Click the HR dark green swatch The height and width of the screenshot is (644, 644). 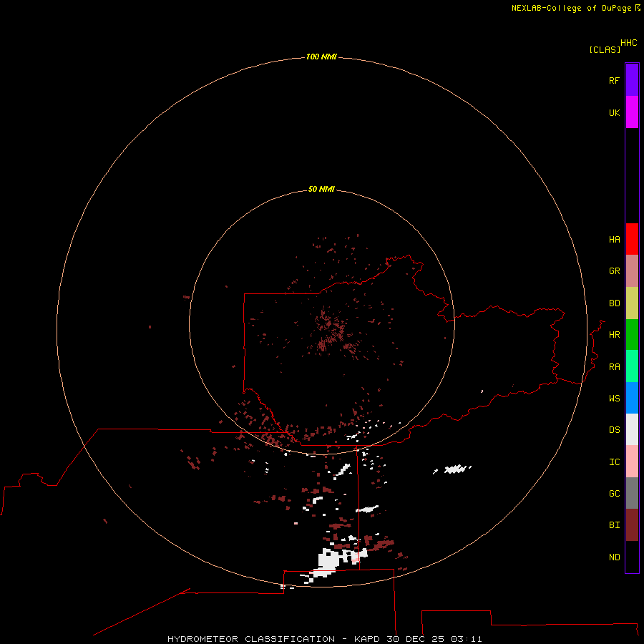(x=632, y=335)
